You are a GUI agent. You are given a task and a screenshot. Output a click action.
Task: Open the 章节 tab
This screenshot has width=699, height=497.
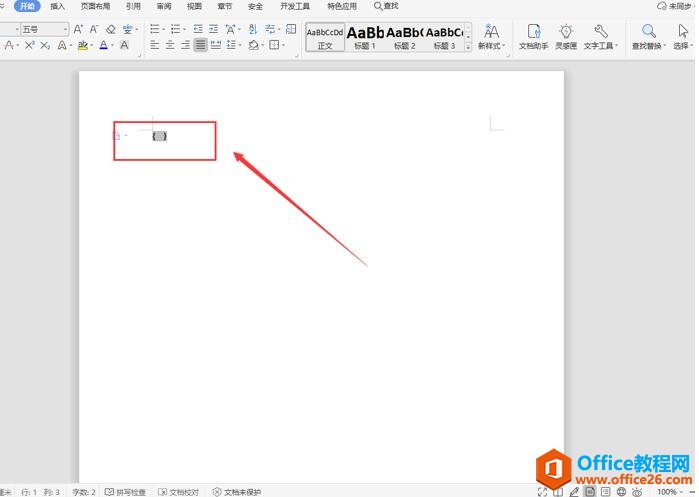click(x=225, y=6)
